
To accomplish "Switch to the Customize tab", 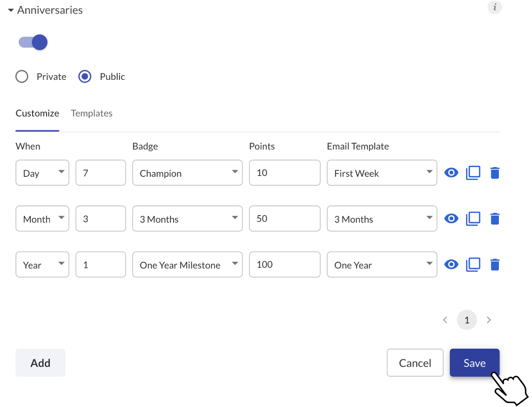I will 37,113.
